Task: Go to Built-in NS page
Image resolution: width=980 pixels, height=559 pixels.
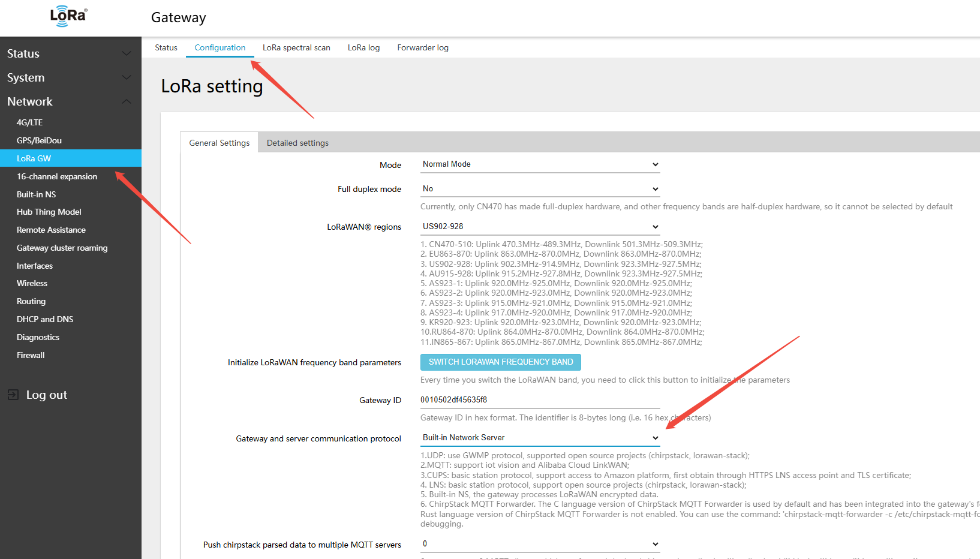Action: 36,194
